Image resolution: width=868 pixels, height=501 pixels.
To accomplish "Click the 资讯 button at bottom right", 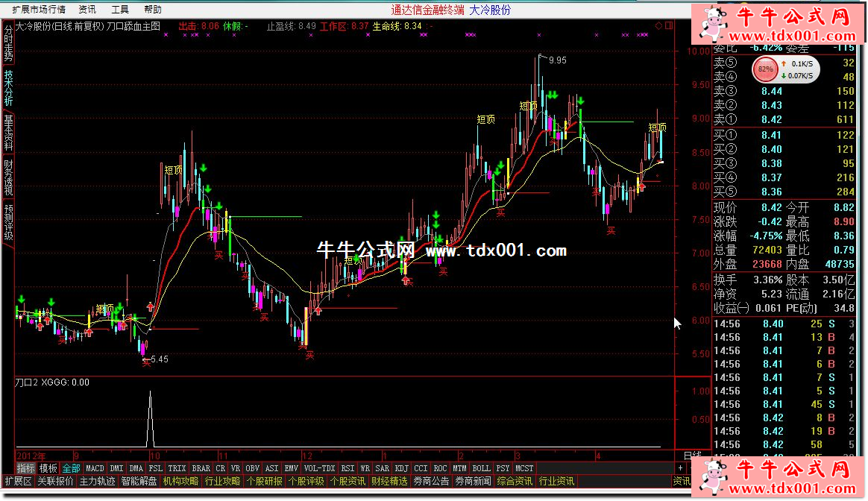I will (x=682, y=481).
